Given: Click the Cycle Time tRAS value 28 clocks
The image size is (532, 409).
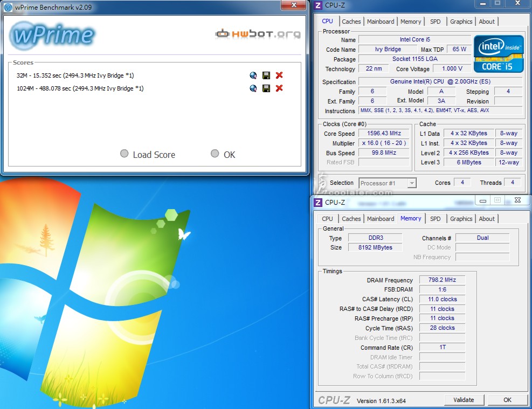Looking at the screenshot, I should (x=442, y=328).
